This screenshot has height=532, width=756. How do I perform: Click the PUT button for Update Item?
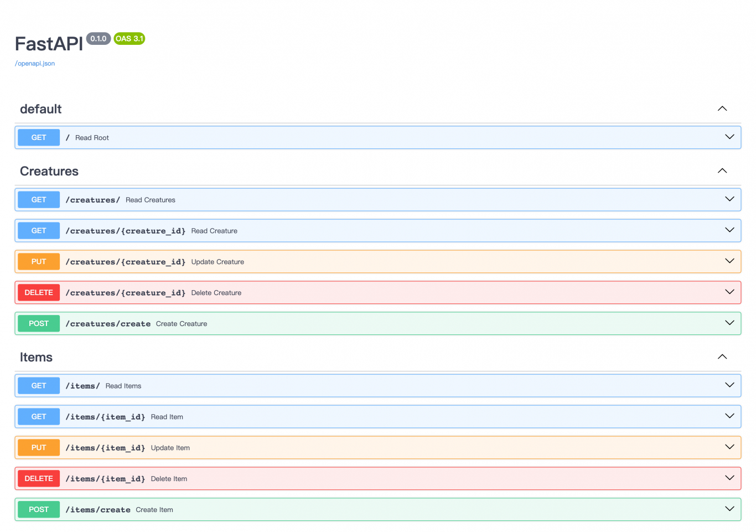(x=39, y=447)
